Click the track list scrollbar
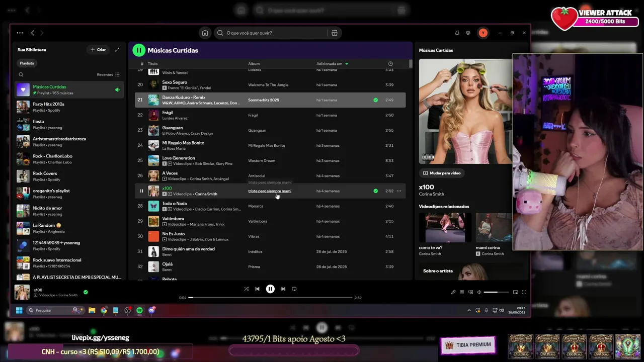The height and width of the screenshot is (362, 644). click(411, 64)
